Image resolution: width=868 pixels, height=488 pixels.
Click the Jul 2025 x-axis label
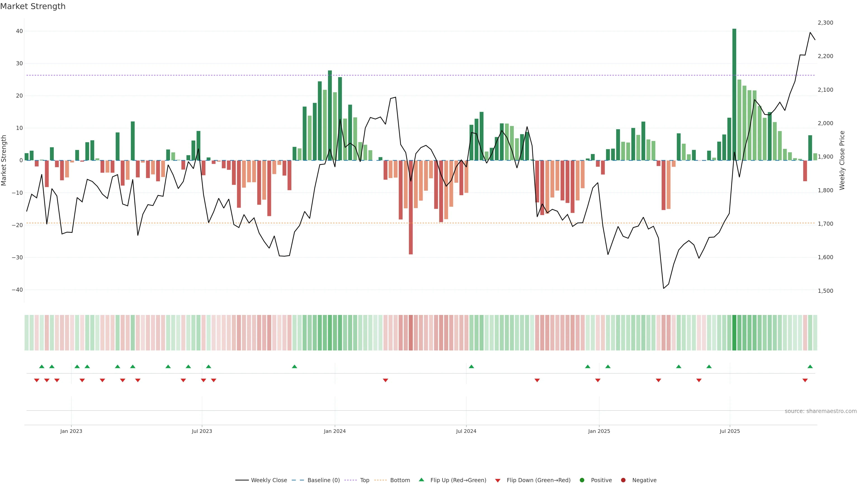pos(729,431)
